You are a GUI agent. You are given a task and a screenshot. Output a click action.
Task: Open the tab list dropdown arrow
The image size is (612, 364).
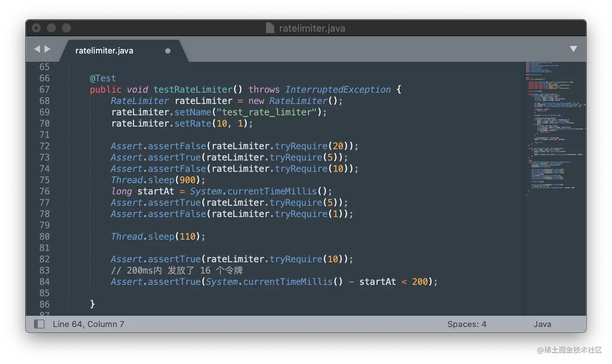pyautogui.click(x=573, y=49)
